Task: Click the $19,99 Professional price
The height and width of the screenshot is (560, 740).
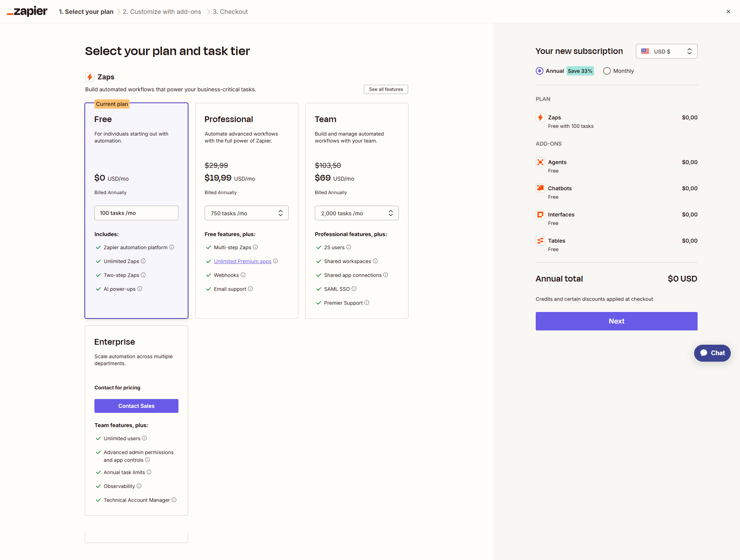Action: pos(218,178)
